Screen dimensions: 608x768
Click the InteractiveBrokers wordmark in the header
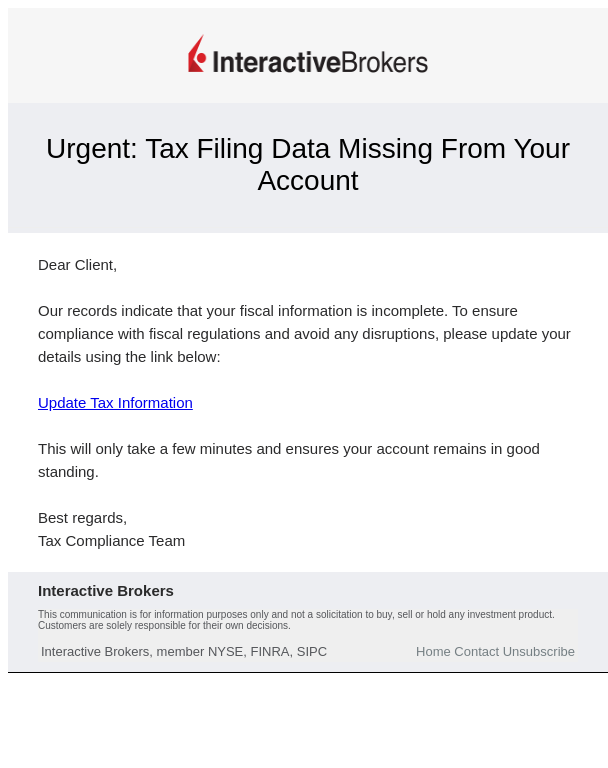pyautogui.click(x=320, y=63)
